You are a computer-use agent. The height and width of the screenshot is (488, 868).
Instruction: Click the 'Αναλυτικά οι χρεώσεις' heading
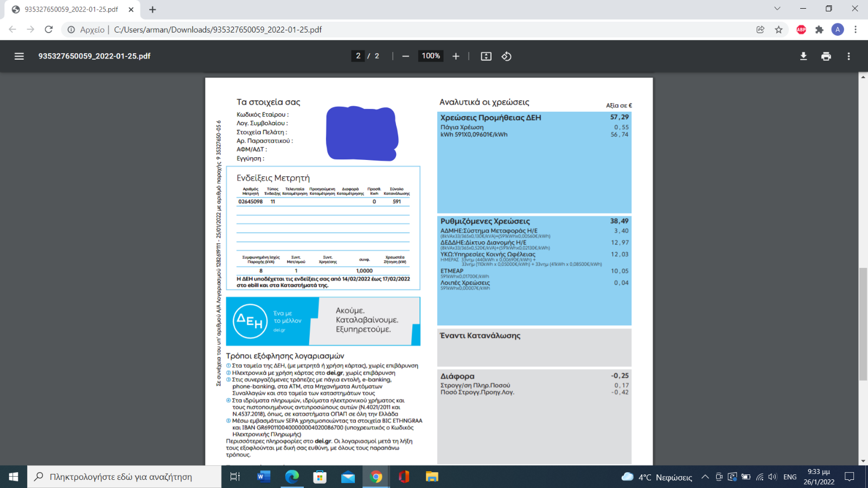tap(484, 102)
